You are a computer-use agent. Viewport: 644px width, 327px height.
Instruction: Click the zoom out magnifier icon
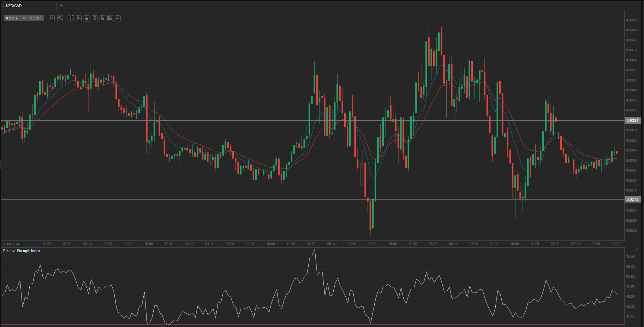(52, 18)
